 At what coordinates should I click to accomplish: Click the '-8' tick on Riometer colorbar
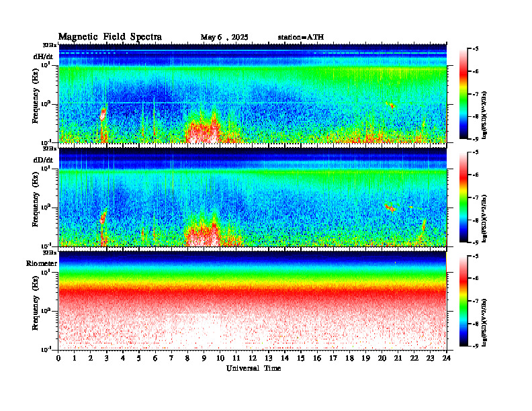[x=476, y=324]
